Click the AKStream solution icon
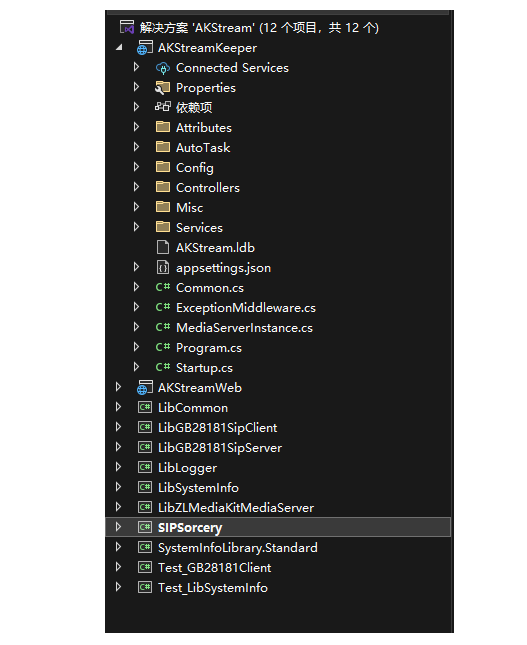This screenshot has height=645, width=527. click(127, 27)
